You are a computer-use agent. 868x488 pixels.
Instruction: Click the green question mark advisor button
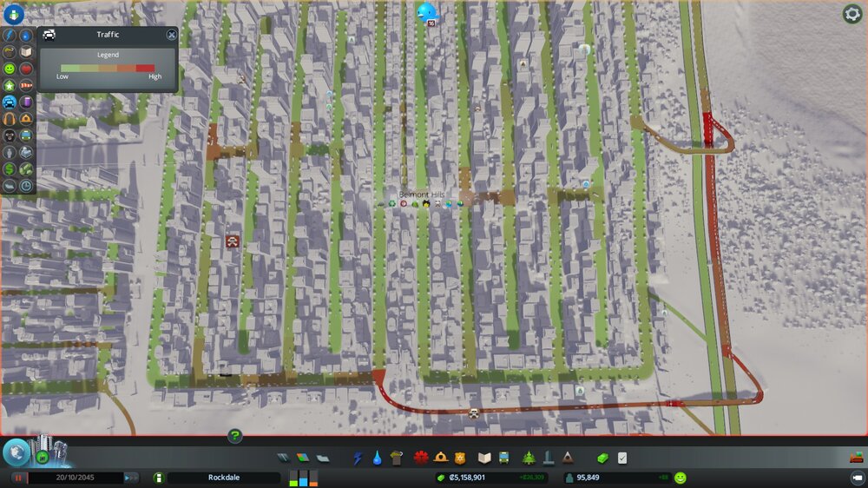click(234, 436)
